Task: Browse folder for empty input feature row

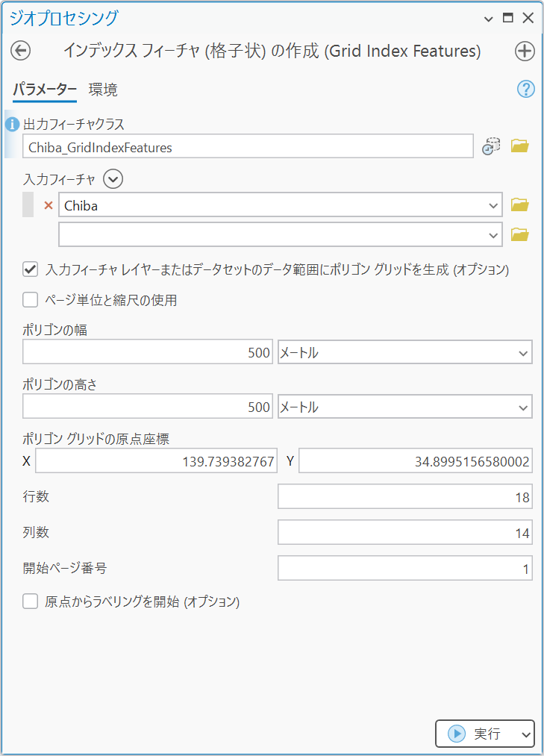Action: point(520,235)
